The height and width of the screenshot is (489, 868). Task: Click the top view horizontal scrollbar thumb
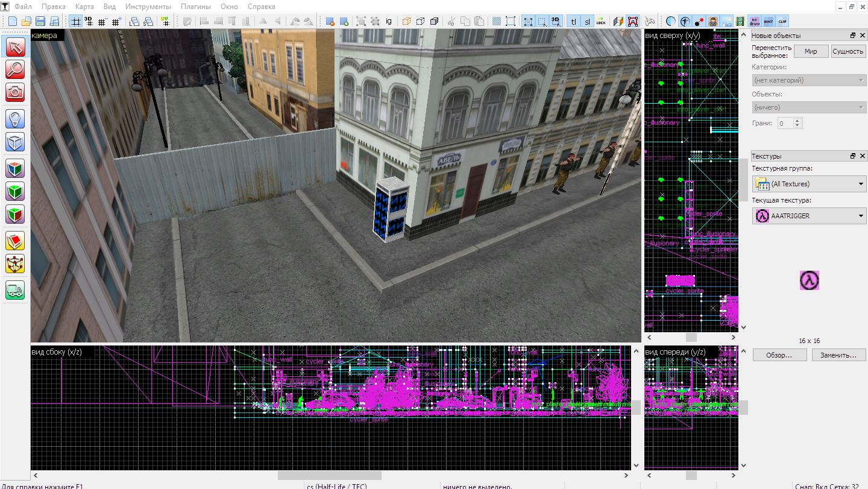(x=691, y=338)
